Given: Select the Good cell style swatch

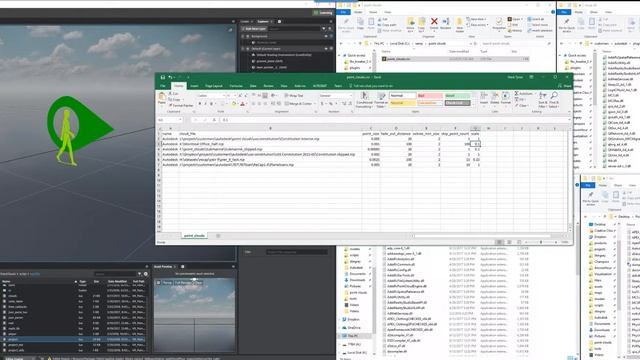Looking at the screenshot, I should (x=457, y=96).
